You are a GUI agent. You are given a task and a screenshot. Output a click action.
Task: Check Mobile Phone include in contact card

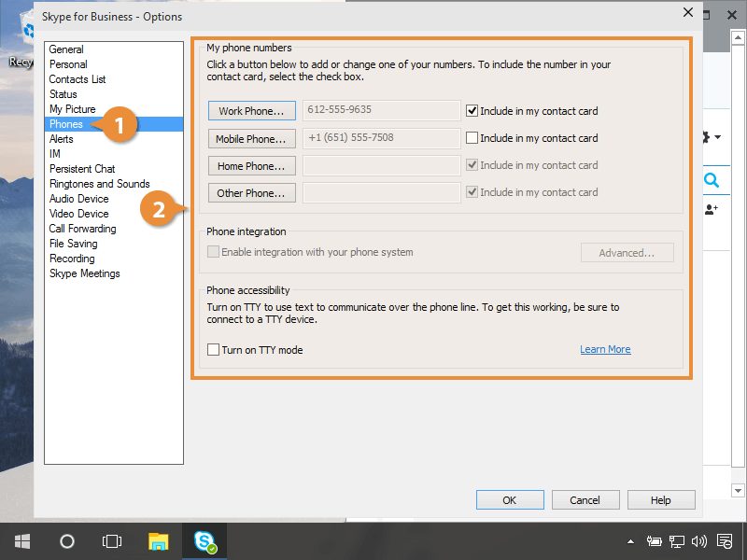(x=472, y=138)
